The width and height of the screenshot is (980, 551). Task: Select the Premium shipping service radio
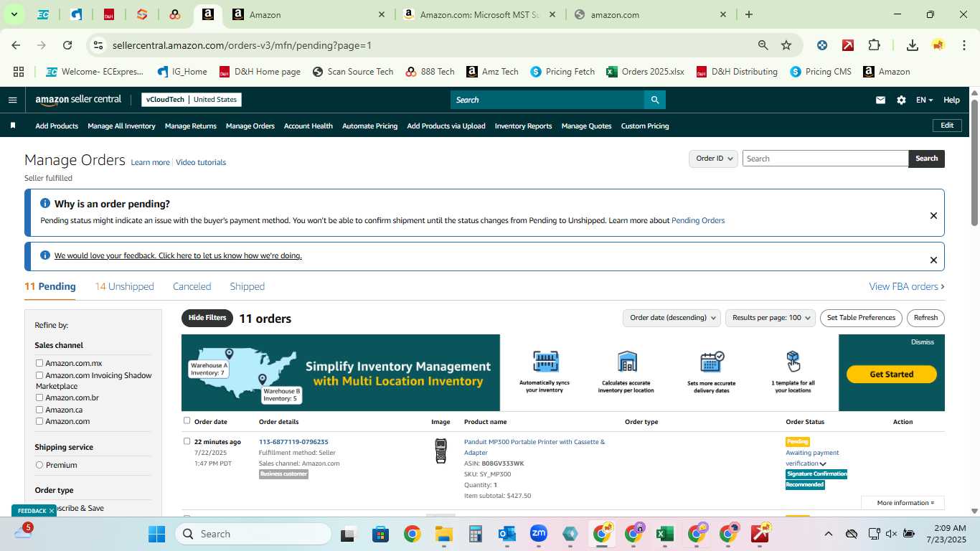tap(39, 465)
